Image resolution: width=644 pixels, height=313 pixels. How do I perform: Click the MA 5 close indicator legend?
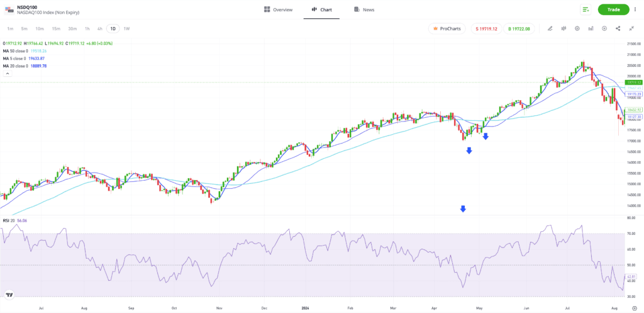pyautogui.click(x=23, y=59)
